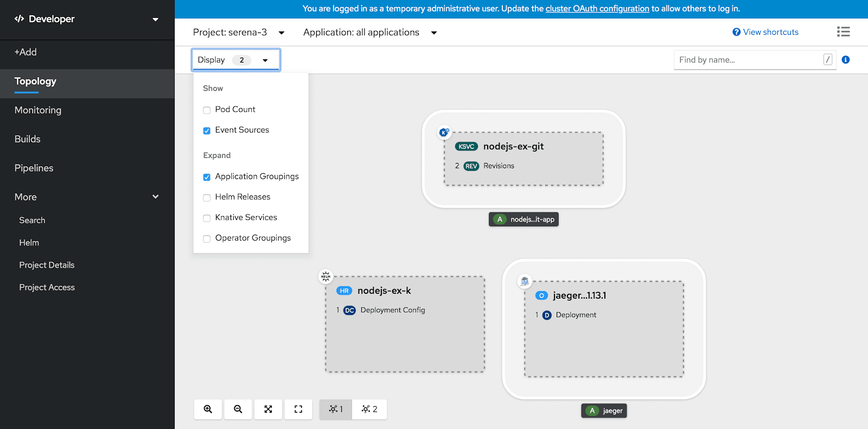Click the slash shortcut icon in search
This screenshot has height=429, width=868.
(828, 60)
